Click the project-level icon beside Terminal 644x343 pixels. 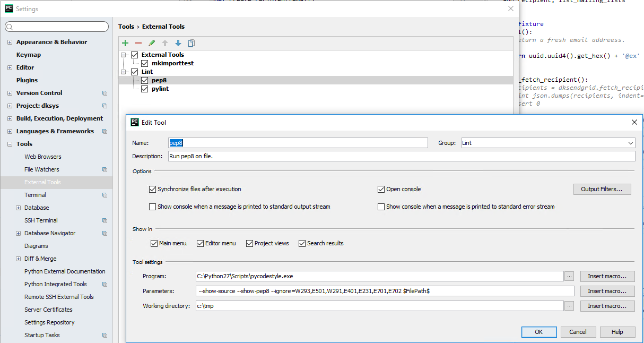pyautogui.click(x=105, y=195)
